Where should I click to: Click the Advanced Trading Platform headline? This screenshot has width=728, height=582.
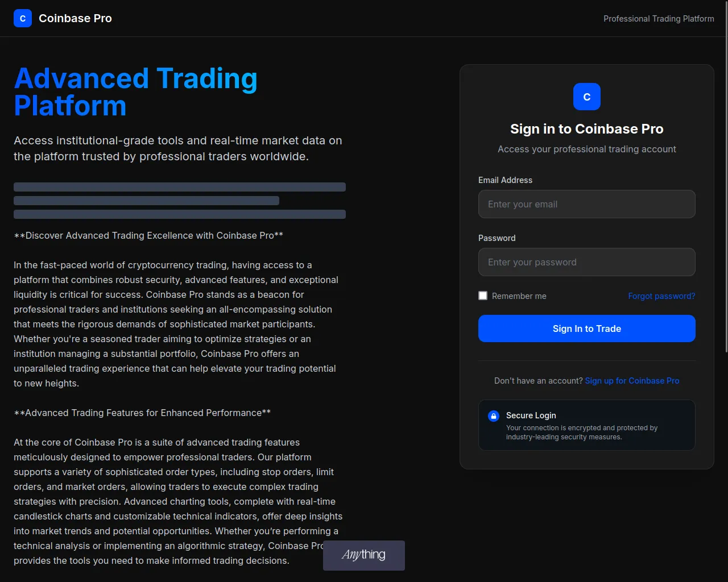point(136,92)
